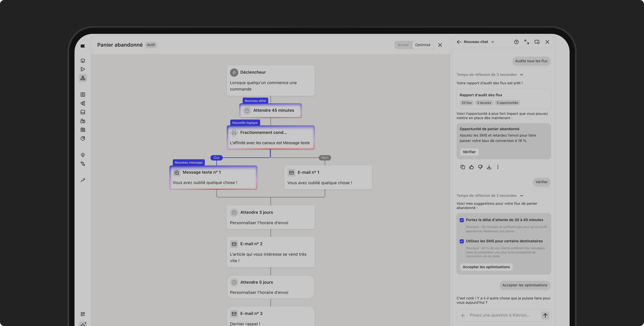Open the Campaigns paper-plane icon
The height and width of the screenshot is (326, 644).
[x=83, y=69]
